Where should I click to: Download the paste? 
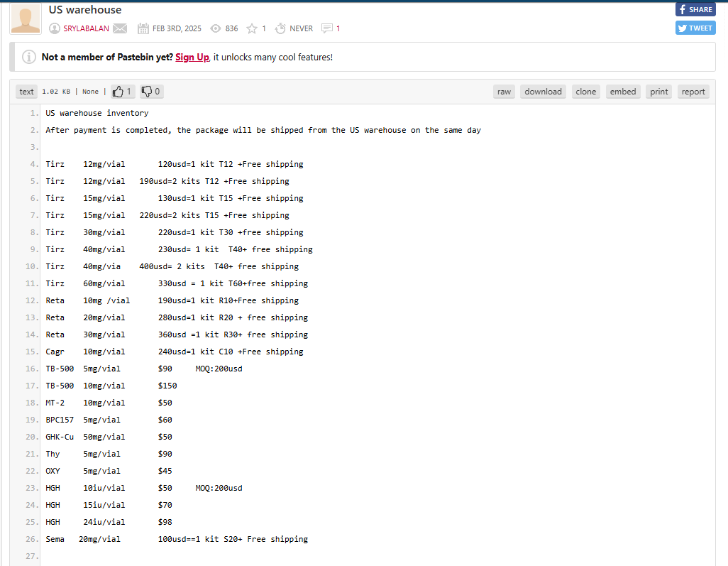coord(543,92)
